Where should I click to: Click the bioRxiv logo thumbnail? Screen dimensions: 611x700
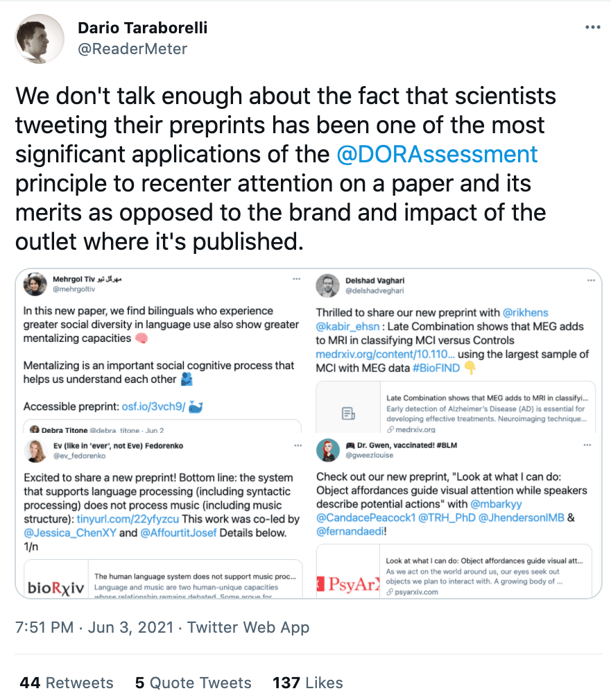(x=56, y=587)
